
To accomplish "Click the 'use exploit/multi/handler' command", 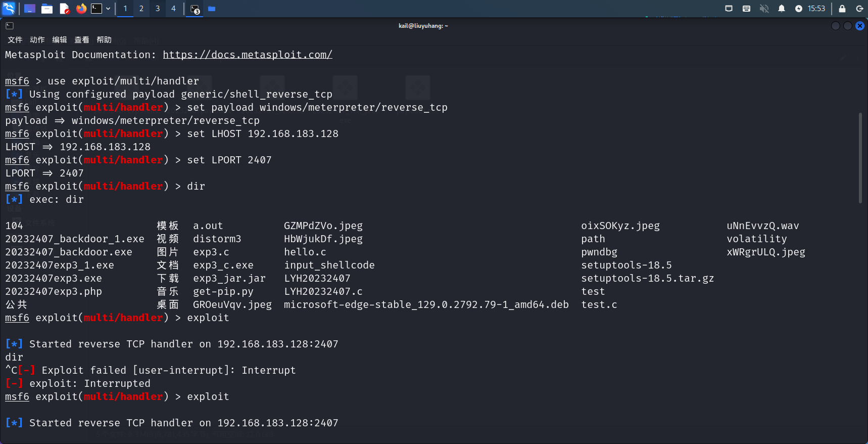I will coord(123,81).
